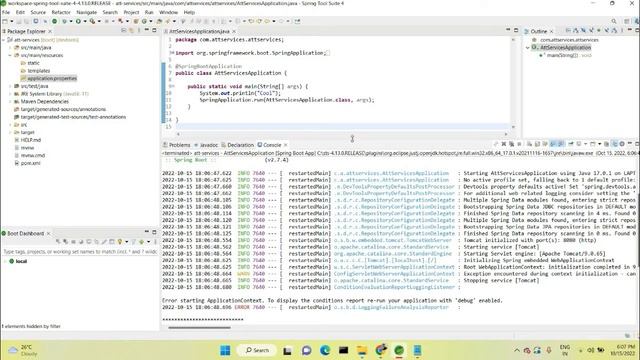
Task: Click the Pin Console icon
Action: click(571, 144)
